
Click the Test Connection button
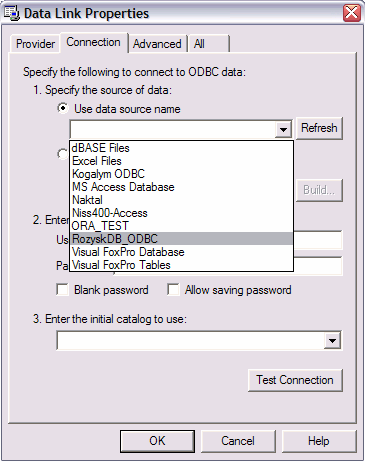point(295,380)
